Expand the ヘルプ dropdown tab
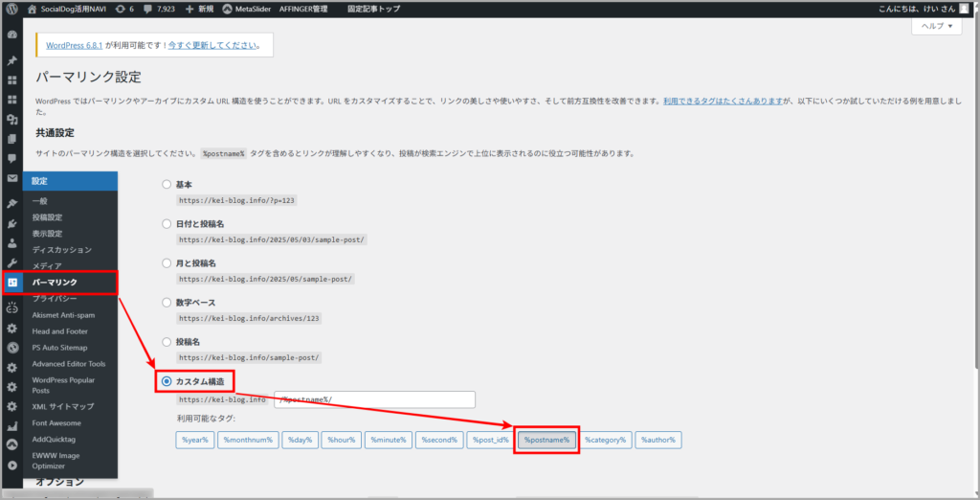This screenshot has height=500, width=980. [x=936, y=26]
